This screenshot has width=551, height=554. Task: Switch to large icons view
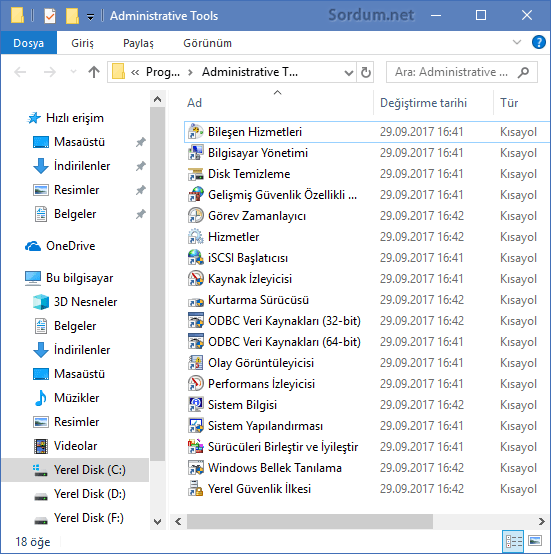(535, 541)
